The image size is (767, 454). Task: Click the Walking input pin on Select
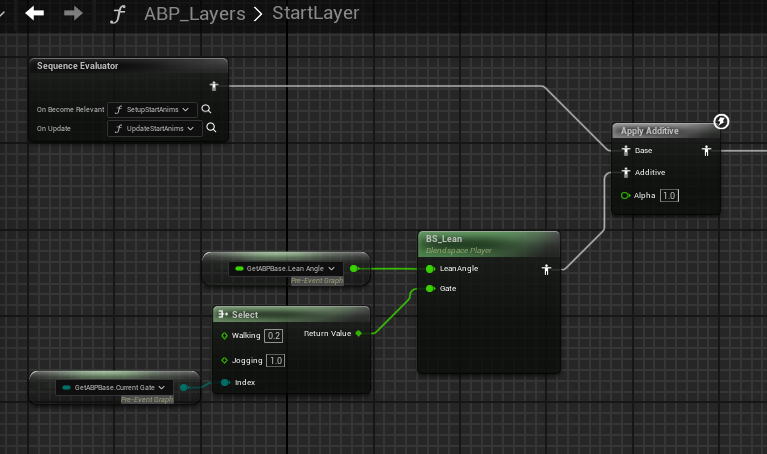pyautogui.click(x=225, y=336)
